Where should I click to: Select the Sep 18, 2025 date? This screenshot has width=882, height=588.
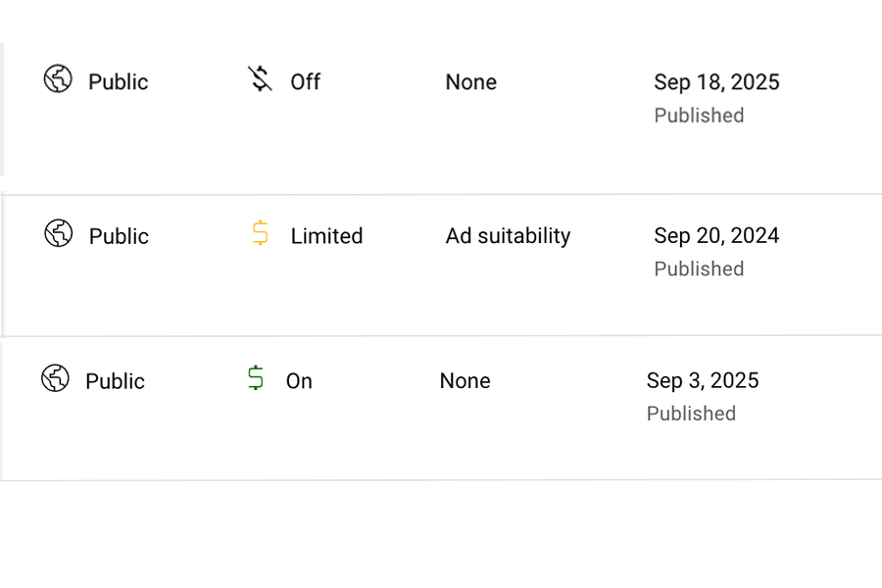716,82
